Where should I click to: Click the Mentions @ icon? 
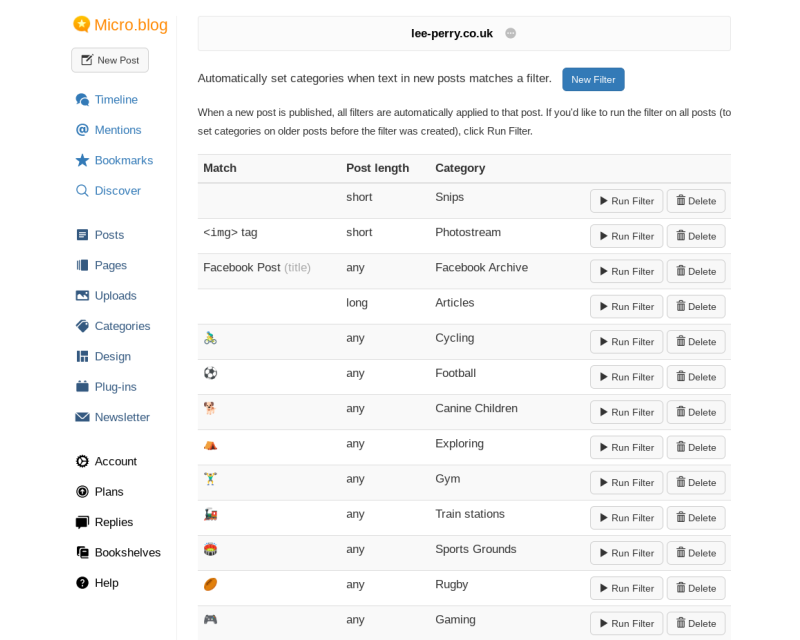tap(82, 130)
